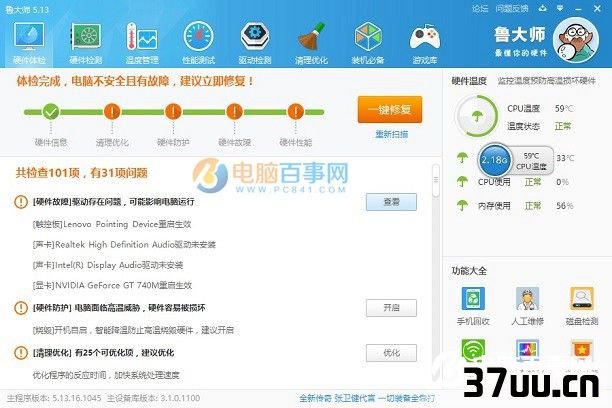Image resolution: width=612 pixels, height=408 pixels.
Task: Click the warning icon beside [清理优化] item
Action: (x=21, y=353)
